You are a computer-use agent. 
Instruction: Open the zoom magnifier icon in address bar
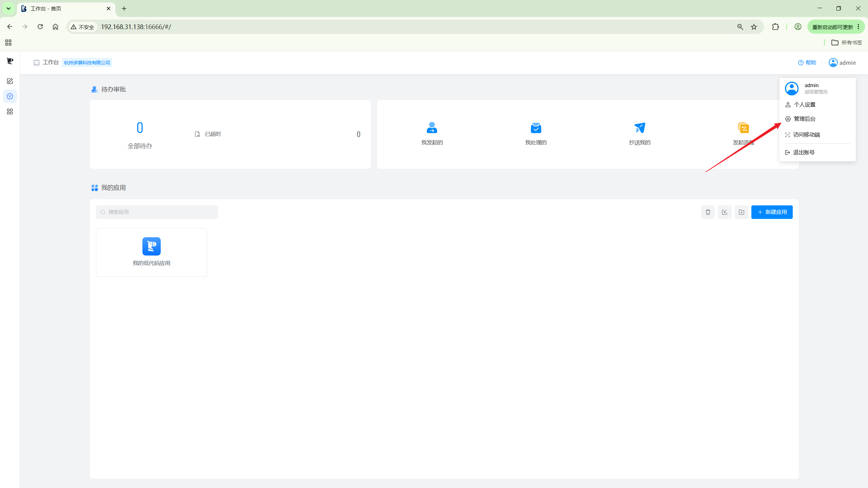740,27
